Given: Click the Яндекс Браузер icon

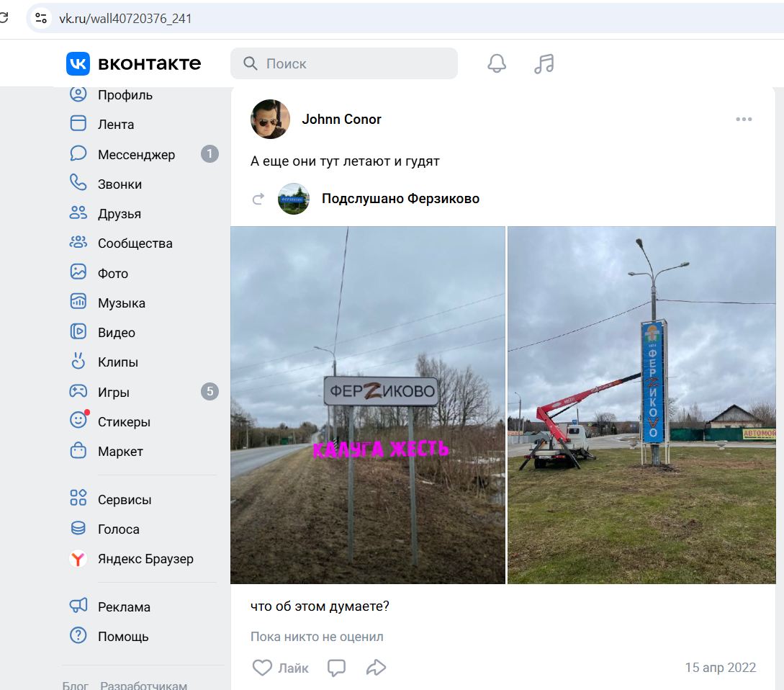Looking at the screenshot, I should (78, 558).
